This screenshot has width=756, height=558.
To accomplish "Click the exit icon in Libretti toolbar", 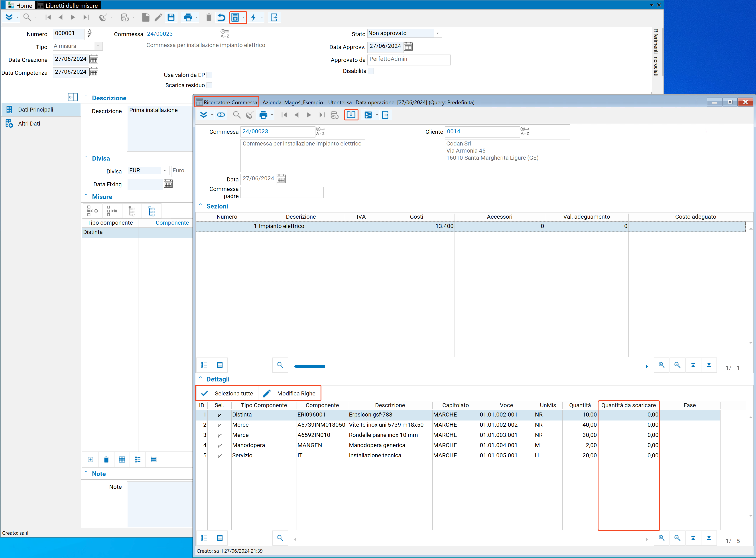I will pos(274,18).
